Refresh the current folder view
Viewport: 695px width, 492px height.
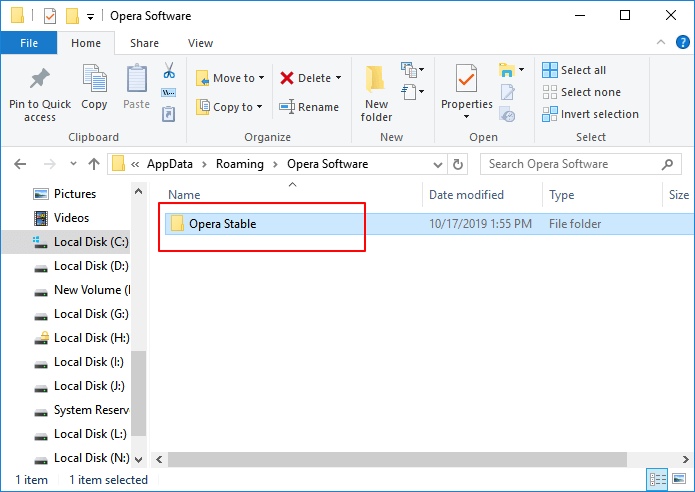tap(458, 164)
